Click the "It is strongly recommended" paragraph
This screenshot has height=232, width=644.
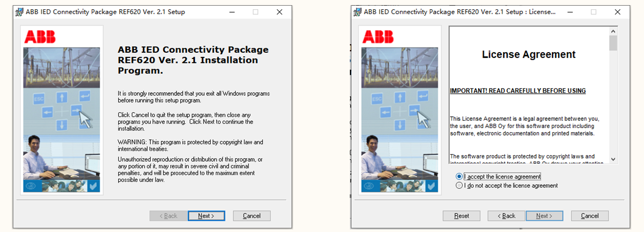[x=193, y=97]
